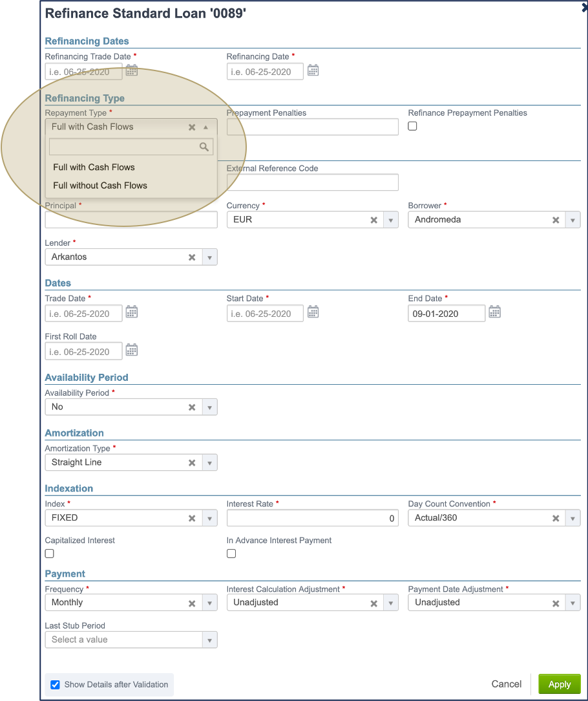This screenshot has height=701, width=588.
Task: Collapse the Repayment Type dropdown arrow
Action: tap(205, 127)
